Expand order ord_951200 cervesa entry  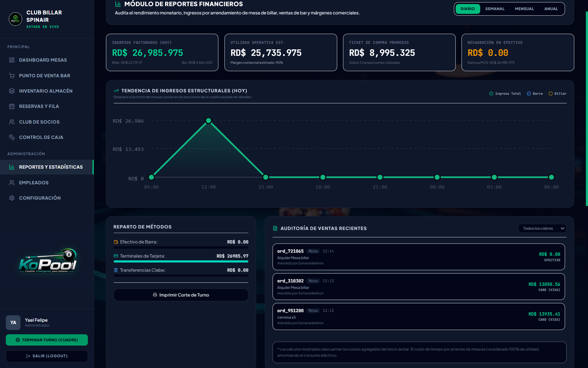419,316
